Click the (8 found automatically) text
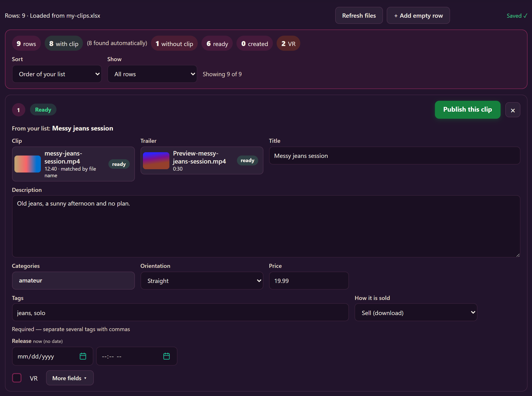Screen dimensions: 532x396 117,43
